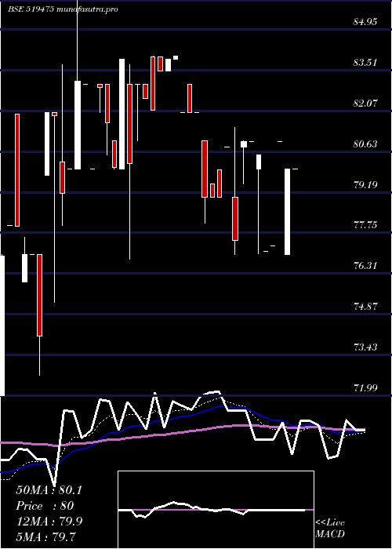Click the lowest red candlestick near 73.43

pyautogui.click(x=40, y=295)
